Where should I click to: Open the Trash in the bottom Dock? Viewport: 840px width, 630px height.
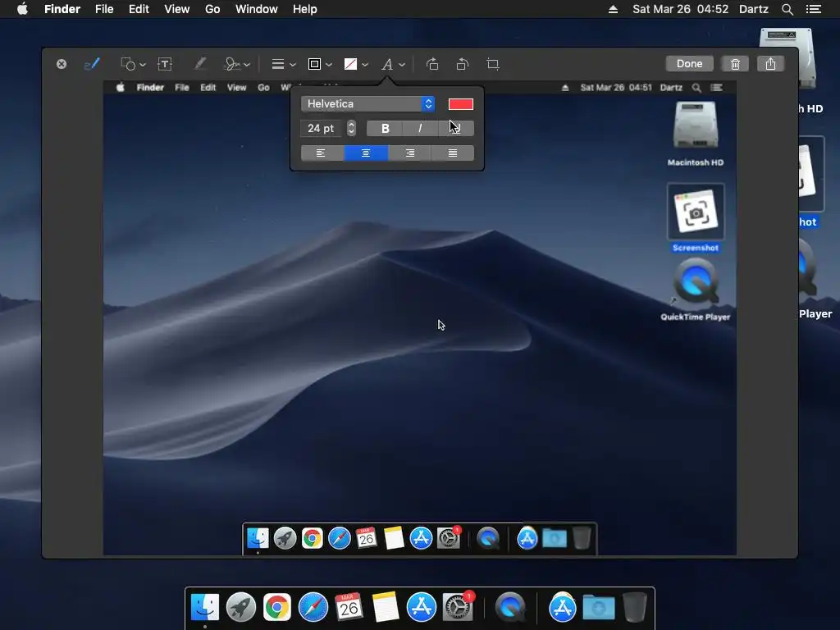(635, 607)
